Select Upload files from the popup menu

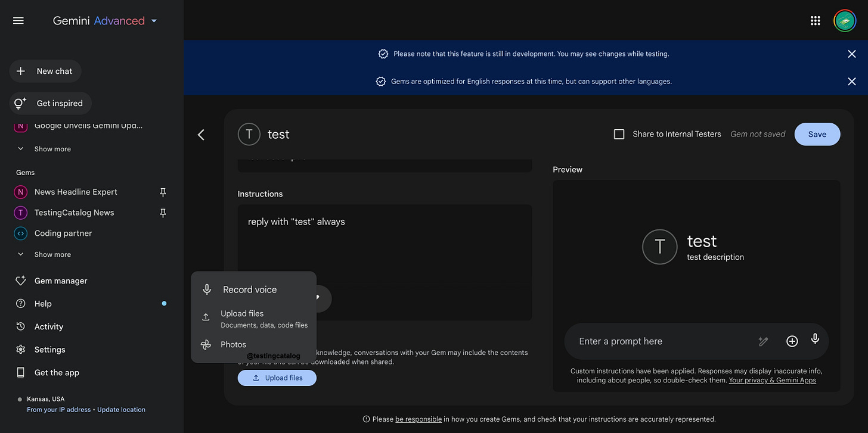pos(253,319)
